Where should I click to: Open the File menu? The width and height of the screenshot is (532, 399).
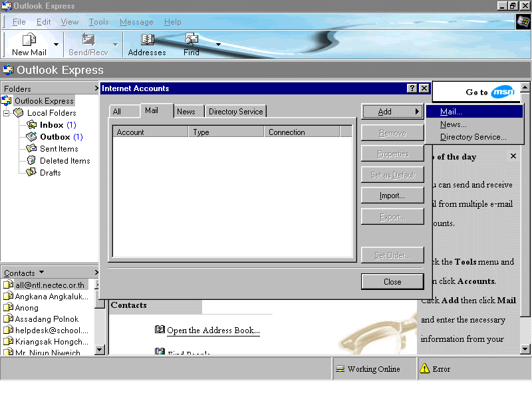tap(19, 22)
